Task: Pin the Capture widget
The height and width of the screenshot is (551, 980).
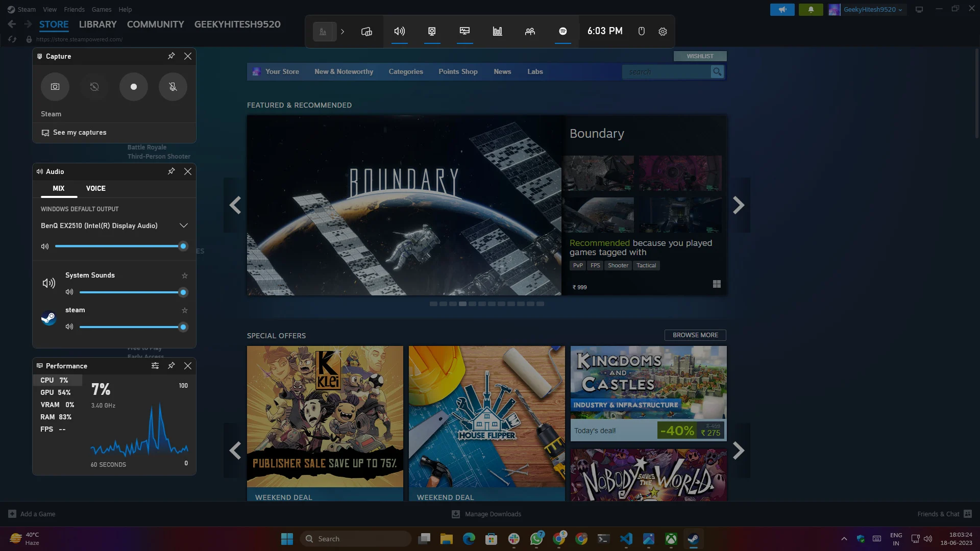Action: pyautogui.click(x=171, y=56)
